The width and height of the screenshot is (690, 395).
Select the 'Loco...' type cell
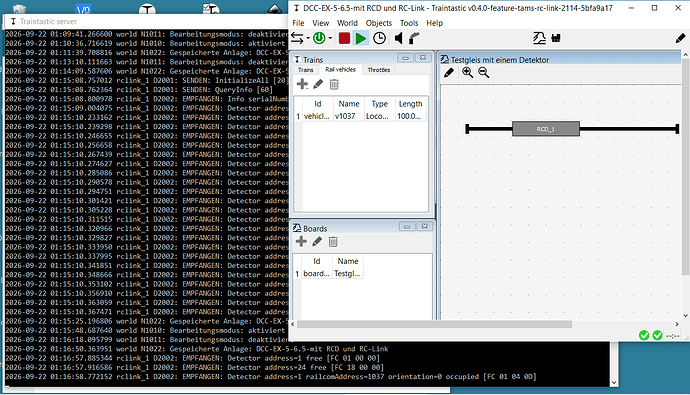379,116
